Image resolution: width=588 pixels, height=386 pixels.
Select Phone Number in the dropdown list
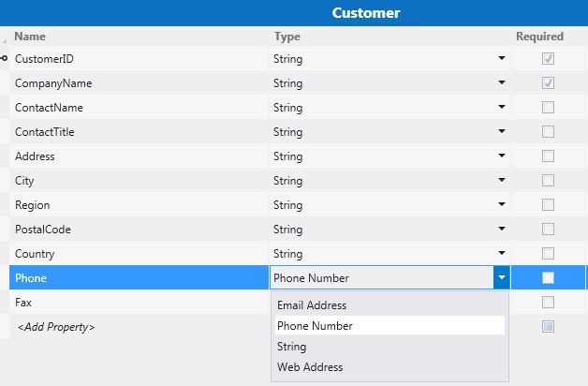click(x=315, y=326)
